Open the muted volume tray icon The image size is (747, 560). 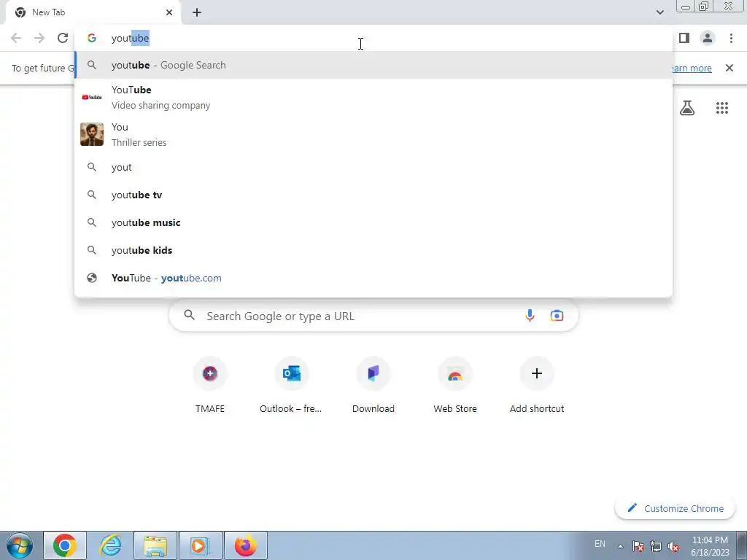(673, 546)
